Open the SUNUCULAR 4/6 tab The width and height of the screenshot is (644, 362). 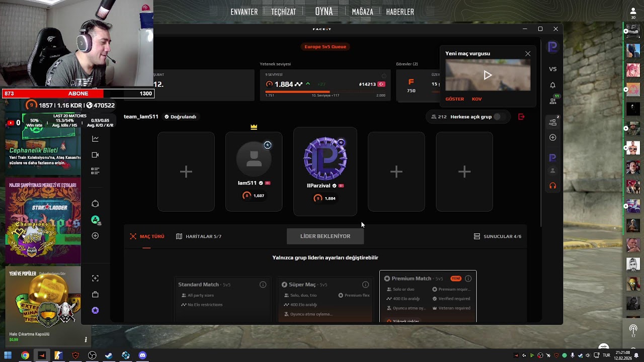498,236
